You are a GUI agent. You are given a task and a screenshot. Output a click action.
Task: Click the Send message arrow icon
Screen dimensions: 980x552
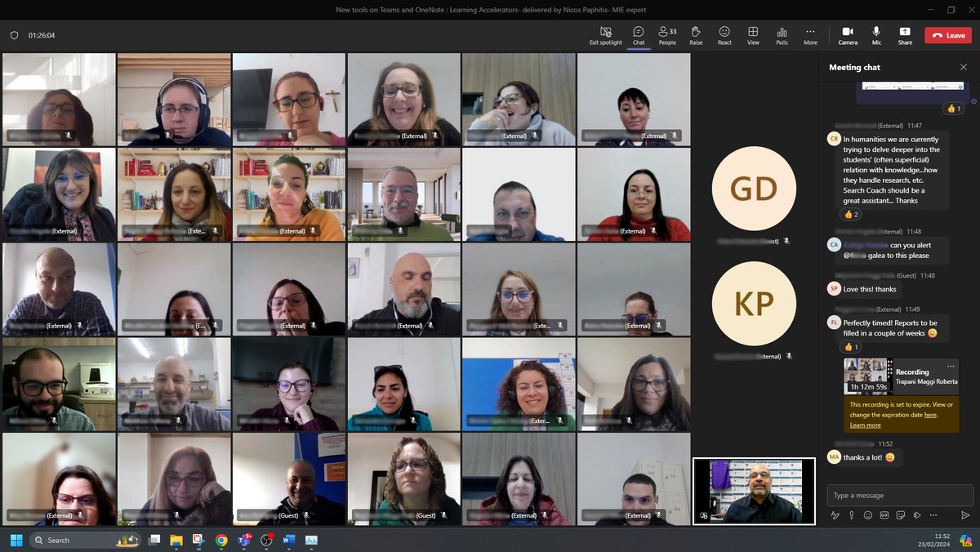(965, 515)
